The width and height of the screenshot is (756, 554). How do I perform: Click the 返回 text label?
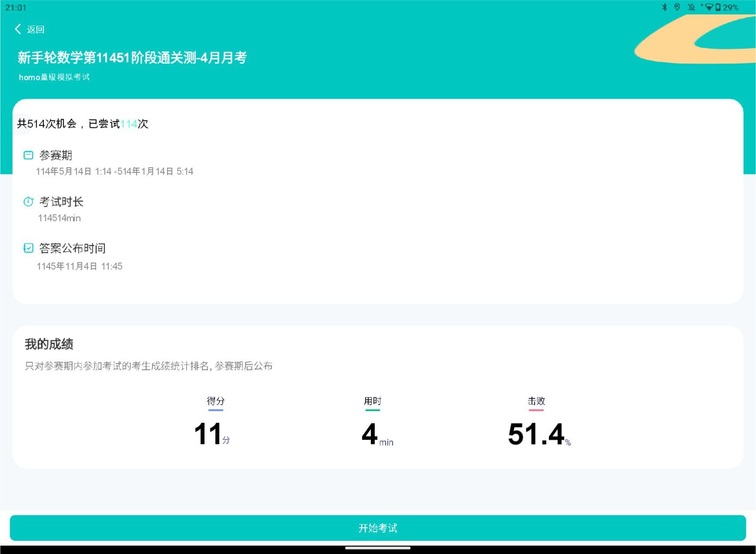pos(36,30)
